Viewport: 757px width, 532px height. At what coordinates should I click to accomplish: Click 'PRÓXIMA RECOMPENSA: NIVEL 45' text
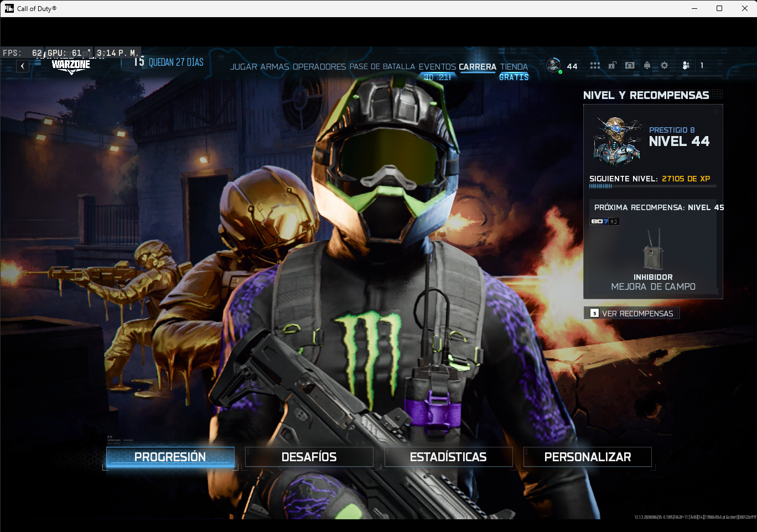pyautogui.click(x=659, y=207)
